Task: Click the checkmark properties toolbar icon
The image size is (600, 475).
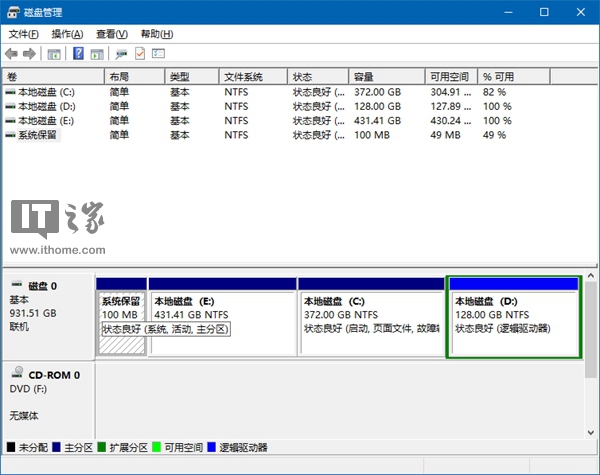Action: pyautogui.click(x=140, y=53)
